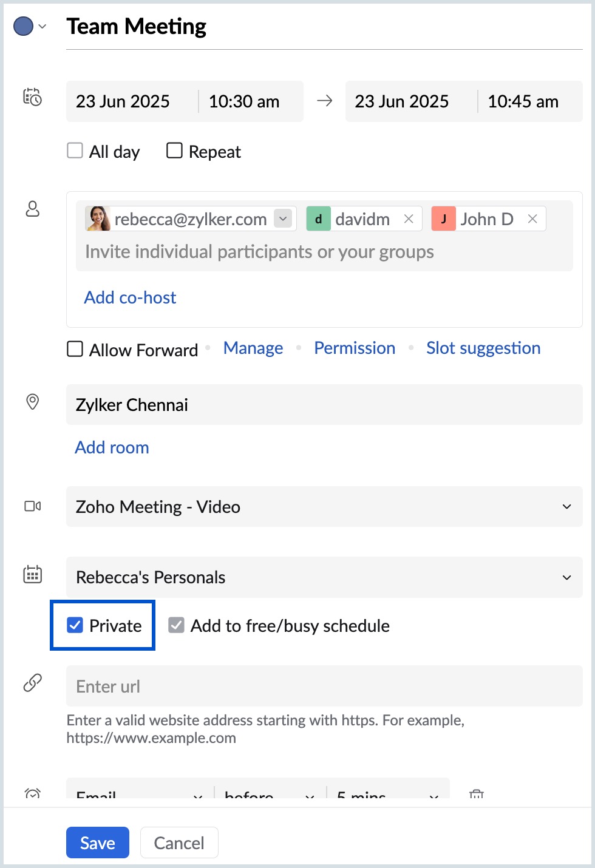This screenshot has height=868, width=595.
Task: Expand the Zoho Meeting - Video dropdown
Action: (566, 507)
